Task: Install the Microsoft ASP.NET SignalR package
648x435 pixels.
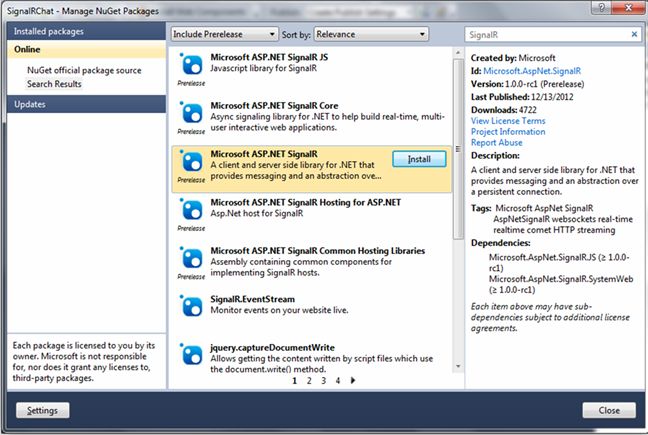Action: (419, 159)
